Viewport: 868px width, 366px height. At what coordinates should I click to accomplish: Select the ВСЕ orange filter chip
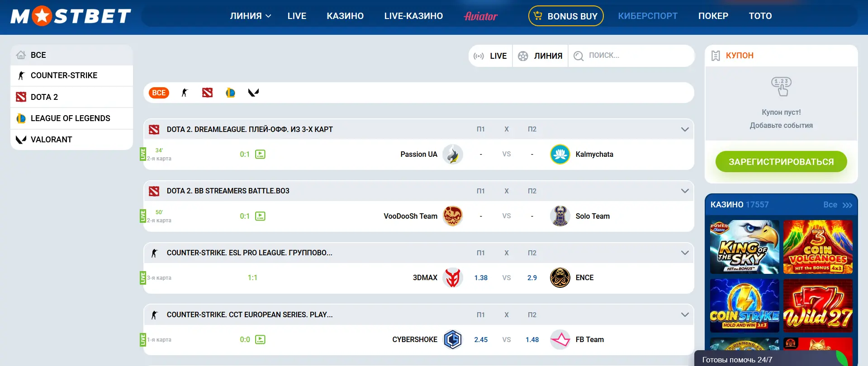(159, 93)
